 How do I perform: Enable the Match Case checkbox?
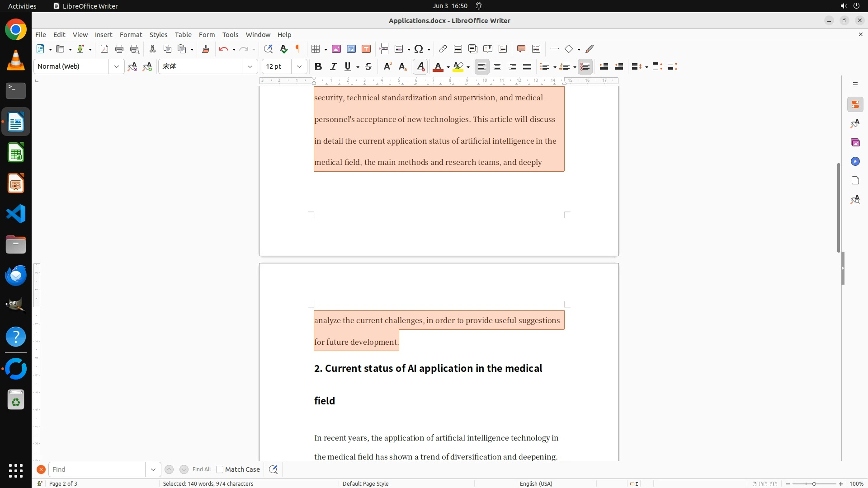pyautogui.click(x=220, y=469)
